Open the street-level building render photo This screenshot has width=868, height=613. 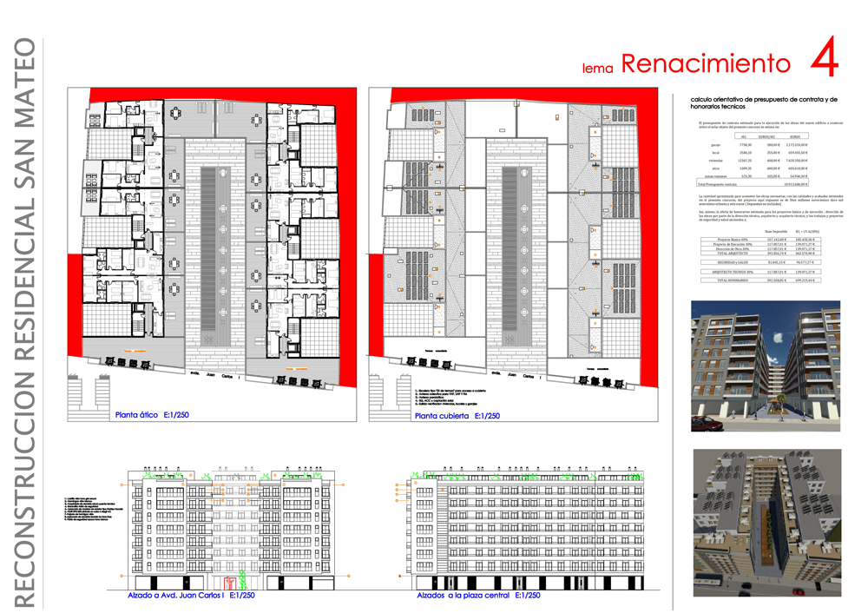(x=766, y=366)
